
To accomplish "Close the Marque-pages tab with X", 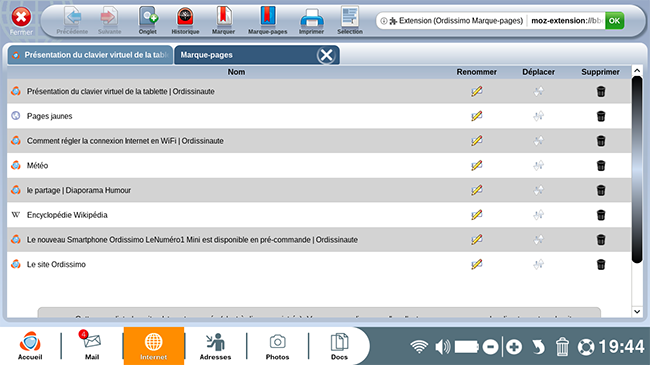I will [326, 55].
